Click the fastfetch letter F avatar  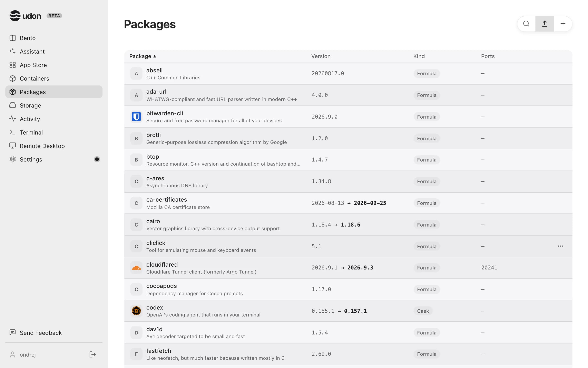pyautogui.click(x=136, y=354)
